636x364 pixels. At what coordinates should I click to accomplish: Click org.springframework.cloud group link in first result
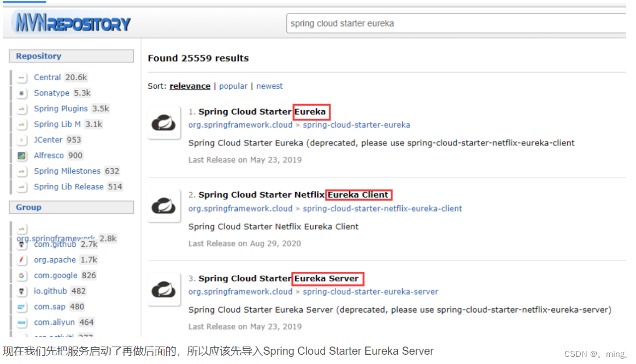point(240,125)
